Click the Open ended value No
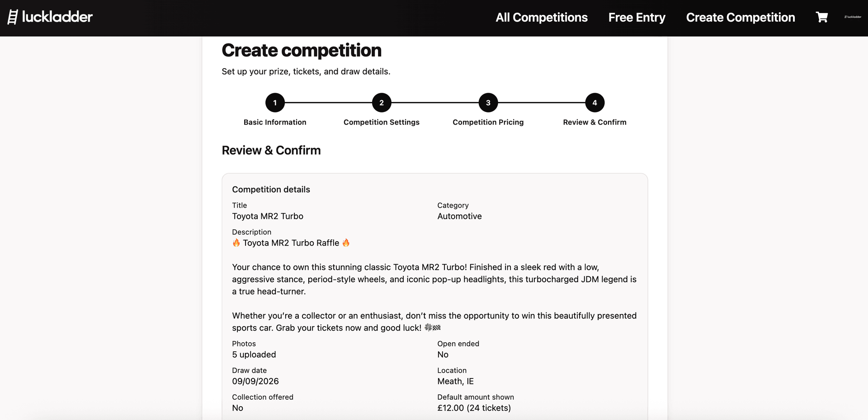This screenshot has width=868, height=420. (x=443, y=355)
